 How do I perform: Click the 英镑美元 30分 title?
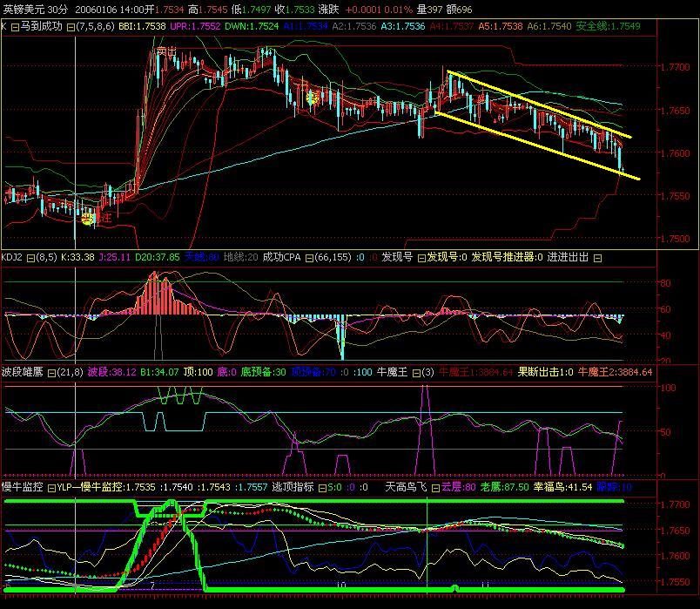35,10
